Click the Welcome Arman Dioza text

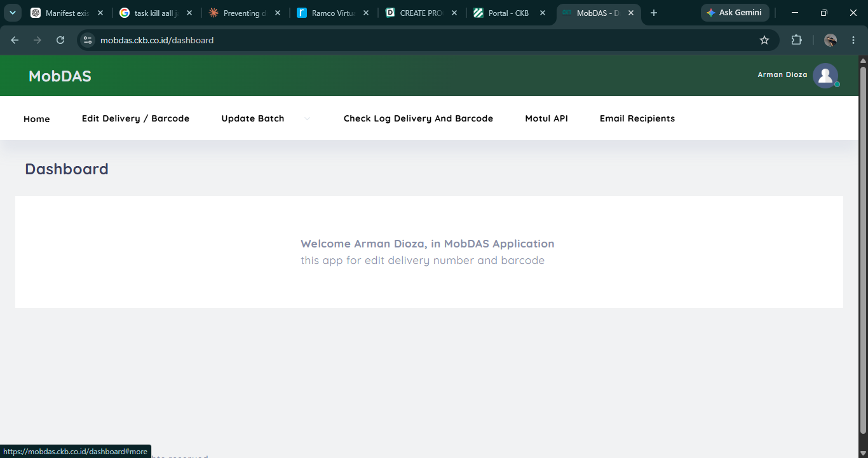point(428,244)
